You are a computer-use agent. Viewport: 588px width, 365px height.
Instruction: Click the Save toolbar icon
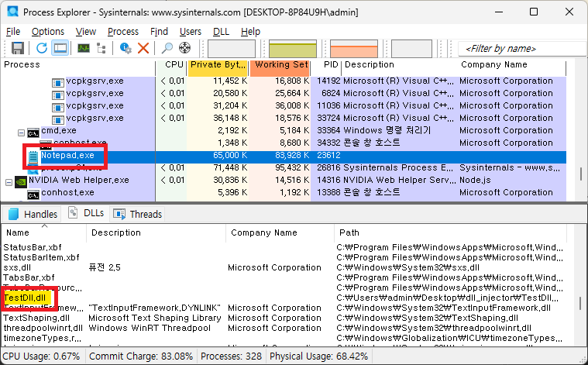17,48
